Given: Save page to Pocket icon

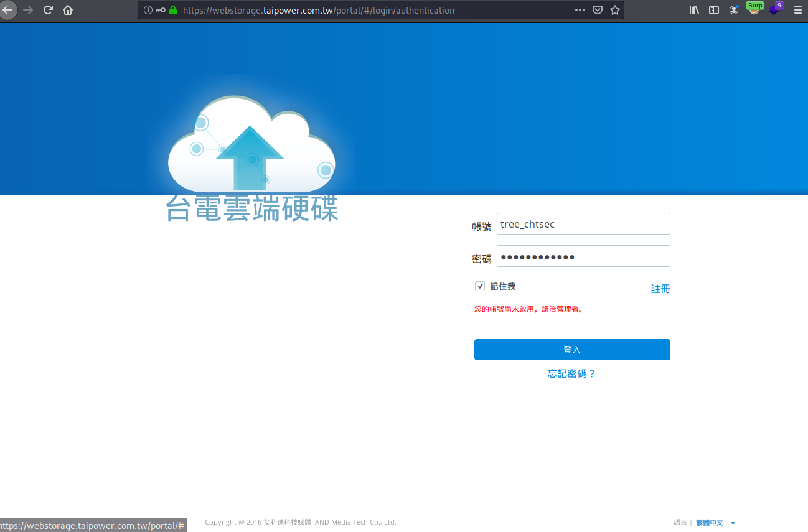Looking at the screenshot, I should pos(598,10).
